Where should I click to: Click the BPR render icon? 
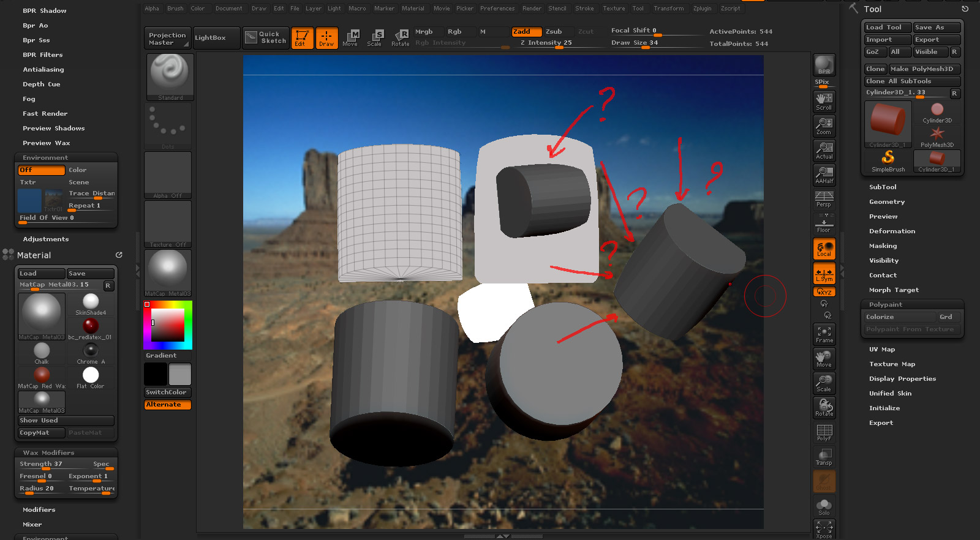[824, 65]
